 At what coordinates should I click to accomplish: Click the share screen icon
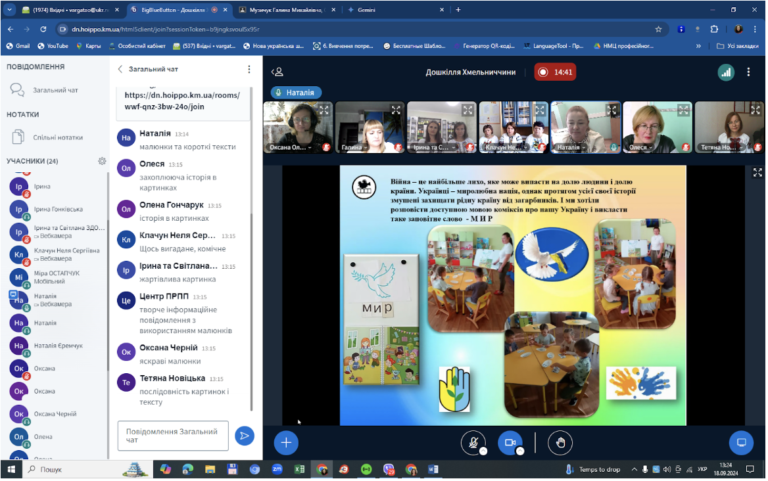(742, 443)
